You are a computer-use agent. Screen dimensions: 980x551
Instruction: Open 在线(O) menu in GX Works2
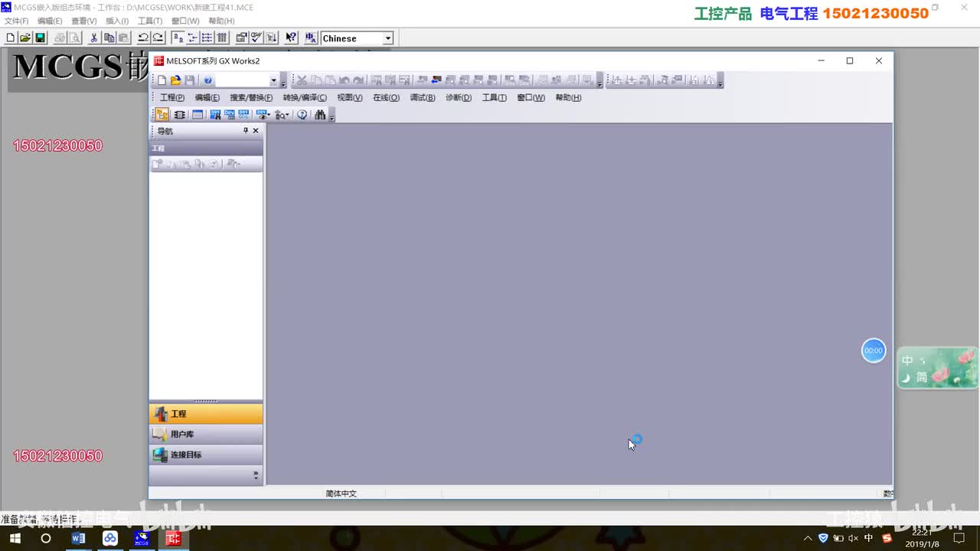pos(386,98)
